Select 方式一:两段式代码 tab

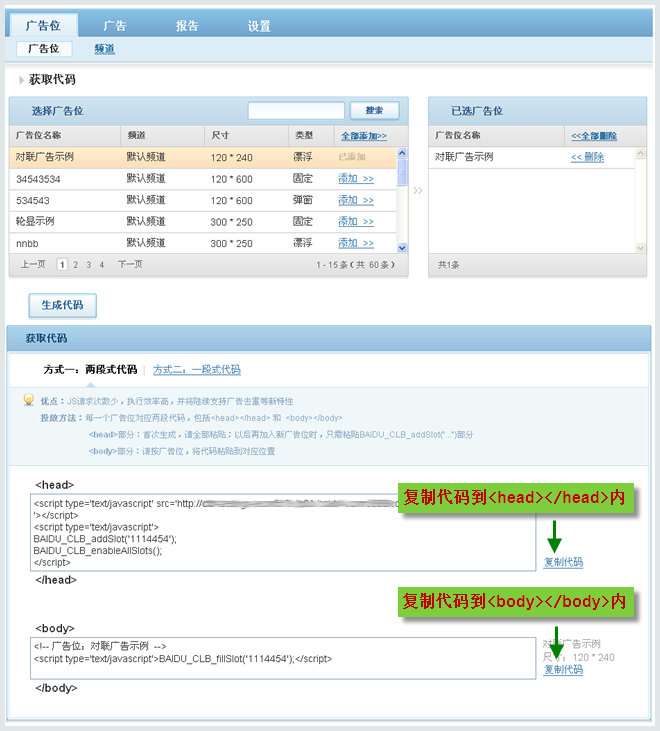pos(90,370)
